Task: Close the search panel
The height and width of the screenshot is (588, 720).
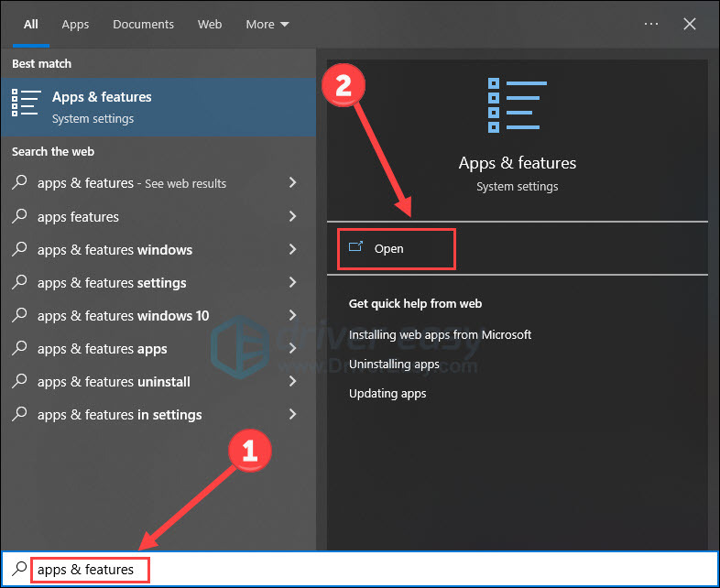Action: tap(689, 24)
